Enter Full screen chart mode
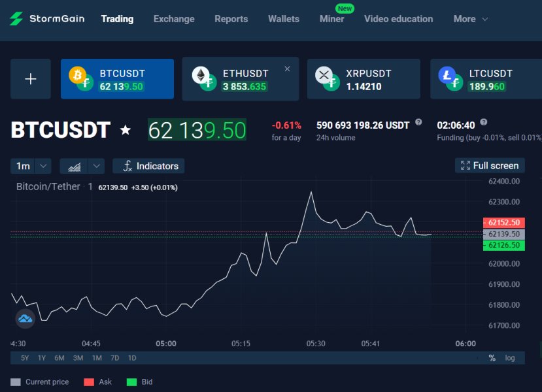 [x=490, y=165]
